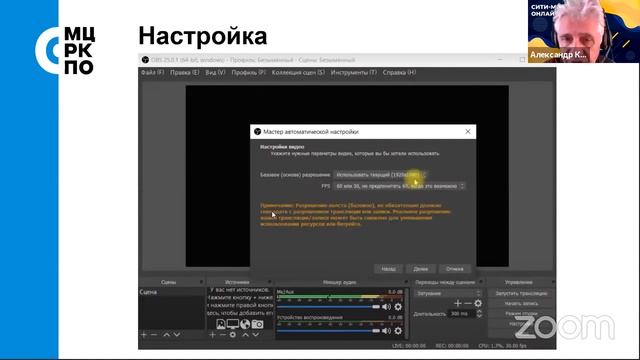Add a new scene with plus icon
The height and width of the screenshot is (360, 640).
click(x=144, y=335)
